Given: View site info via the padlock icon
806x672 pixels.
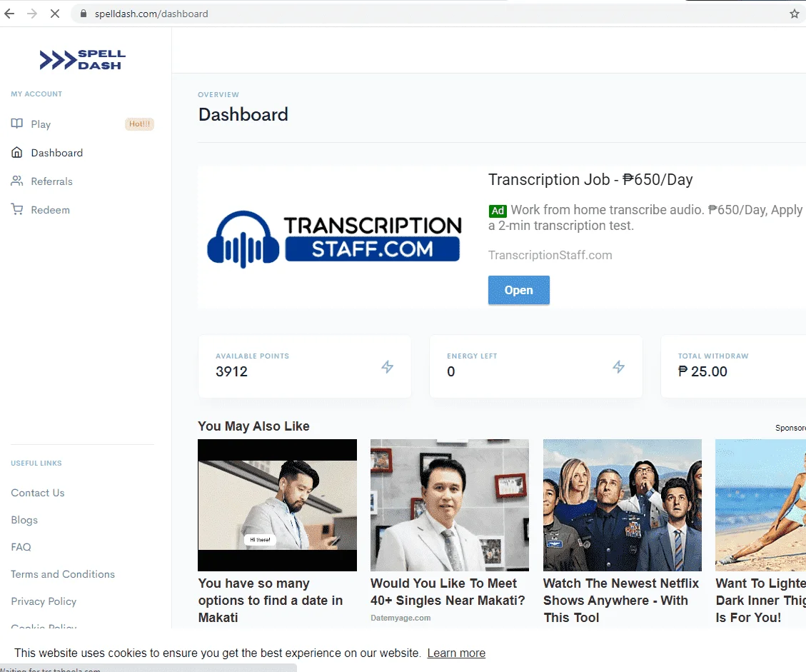Looking at the screenshot, I should click(84, 14).
